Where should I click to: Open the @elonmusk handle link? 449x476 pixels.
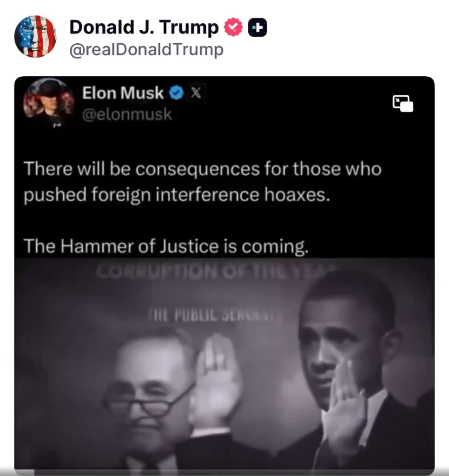[x=127, y=114]
